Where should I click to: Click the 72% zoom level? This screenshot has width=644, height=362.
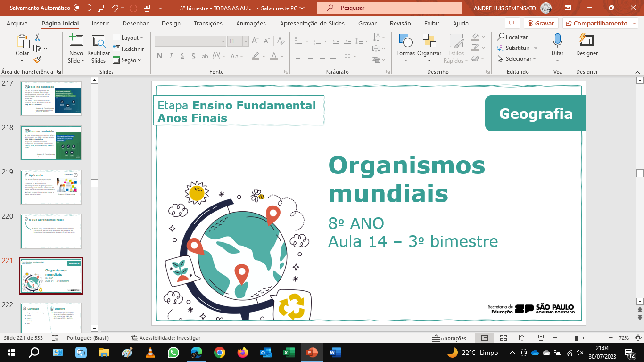[624, 338]
